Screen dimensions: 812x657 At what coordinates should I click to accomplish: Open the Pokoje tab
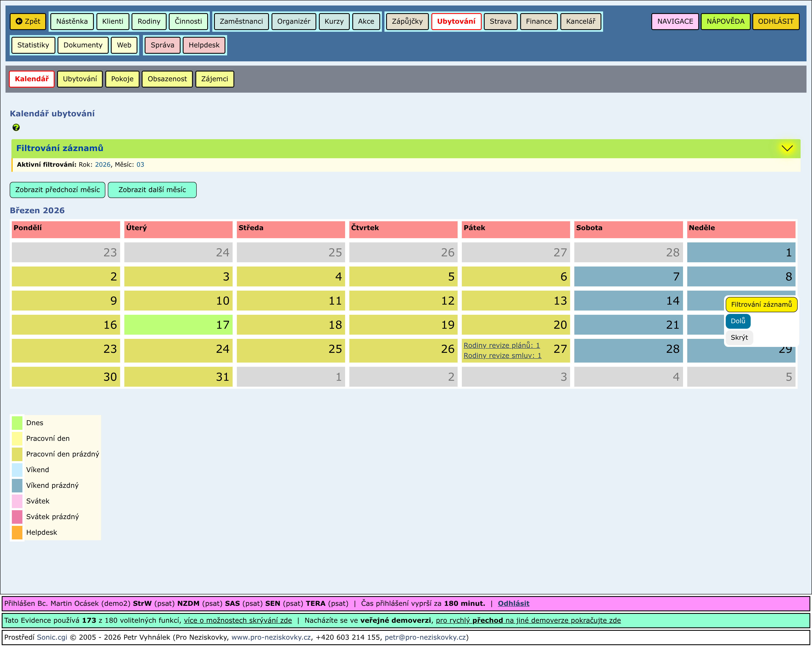[122, 79]
